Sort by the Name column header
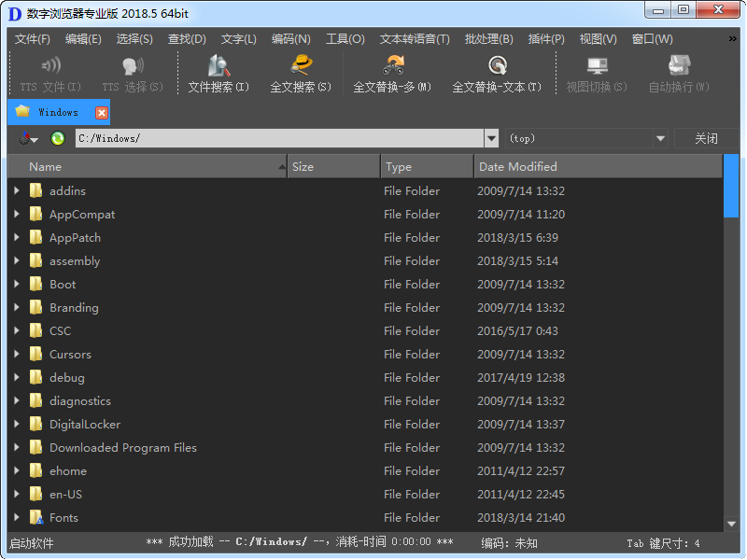The height and width of the screenshot is (560, 747). [x=148, y=167]
